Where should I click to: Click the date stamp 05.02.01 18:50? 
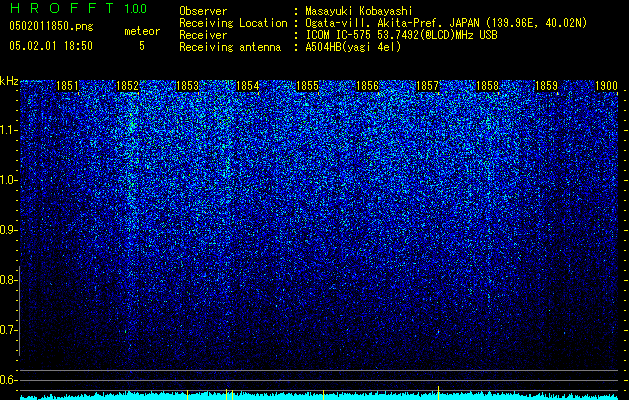[x=51, y=46]
